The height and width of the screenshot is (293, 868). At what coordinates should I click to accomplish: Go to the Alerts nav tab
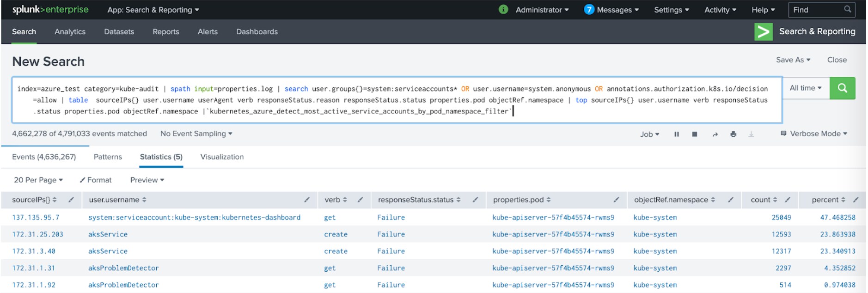click(208, 31)
